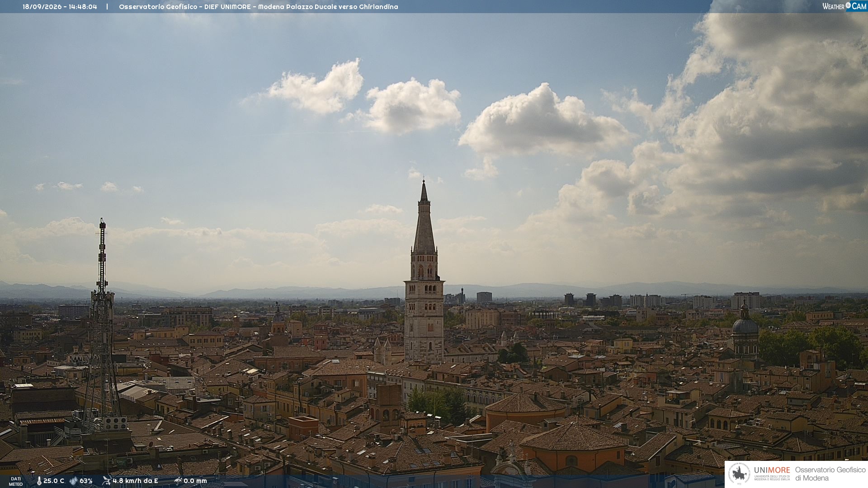The height and width of the screenshot is (488, 868).
Task: Click the humidity water drops icon
Action: tap(74, 481)
